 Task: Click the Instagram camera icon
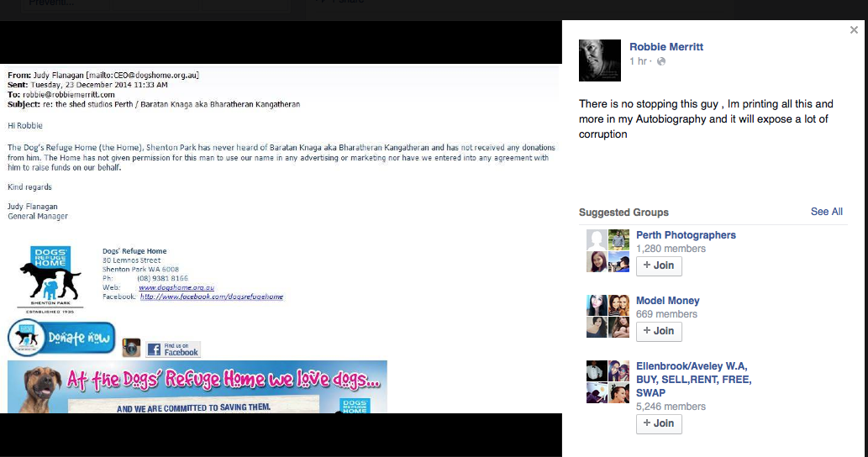131,348
